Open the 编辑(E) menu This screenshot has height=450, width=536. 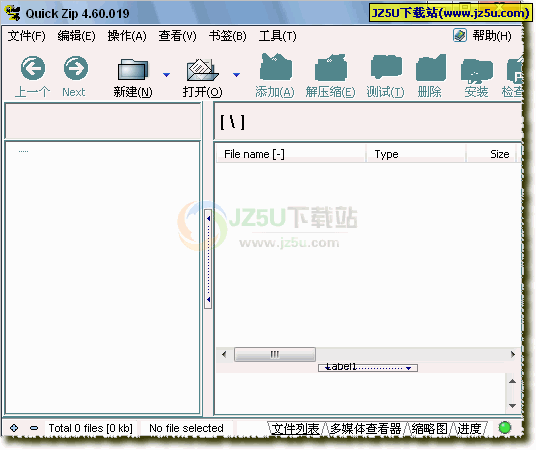click(x=77, y=36)
